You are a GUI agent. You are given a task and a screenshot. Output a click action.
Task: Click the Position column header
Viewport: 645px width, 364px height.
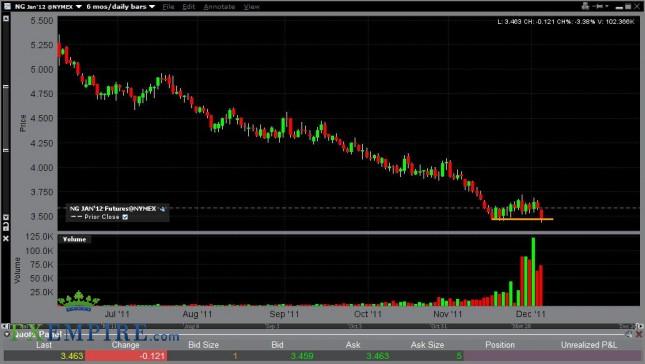pyautogui.click(x=500, y=345)
